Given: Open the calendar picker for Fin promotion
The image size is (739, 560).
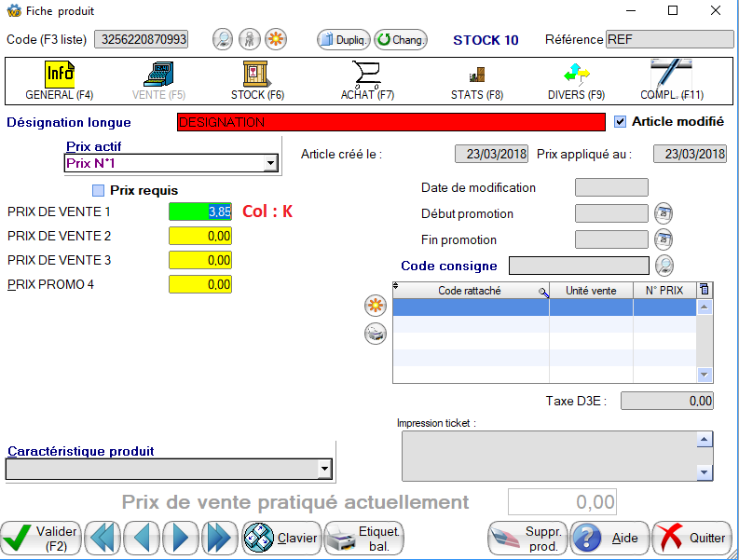Looking at the screenshot, I should pyautogui.click(x=663, y=239).
